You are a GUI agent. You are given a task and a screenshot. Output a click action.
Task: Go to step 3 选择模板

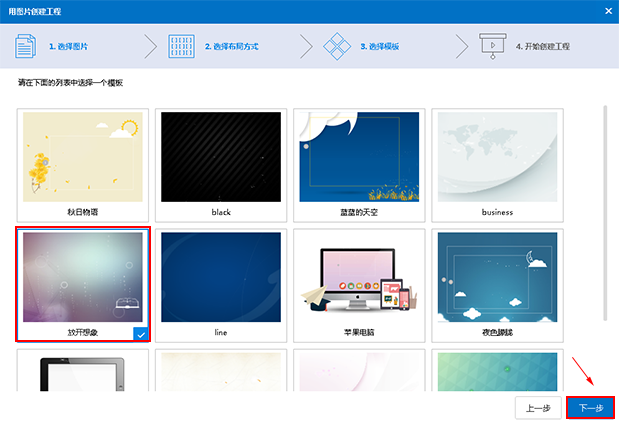point(380,47)
